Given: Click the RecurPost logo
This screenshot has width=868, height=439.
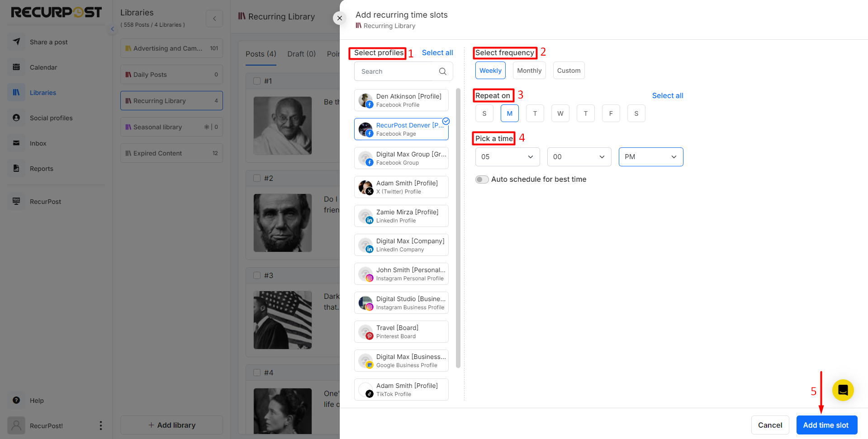Looking at the screenshot, I should click(57, 12).
